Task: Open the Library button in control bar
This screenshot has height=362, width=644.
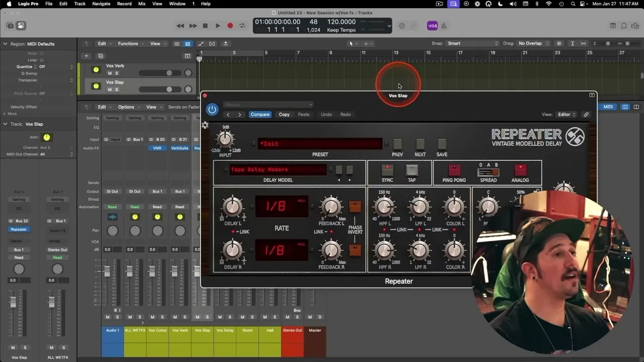Action: (x=10, y=26)
